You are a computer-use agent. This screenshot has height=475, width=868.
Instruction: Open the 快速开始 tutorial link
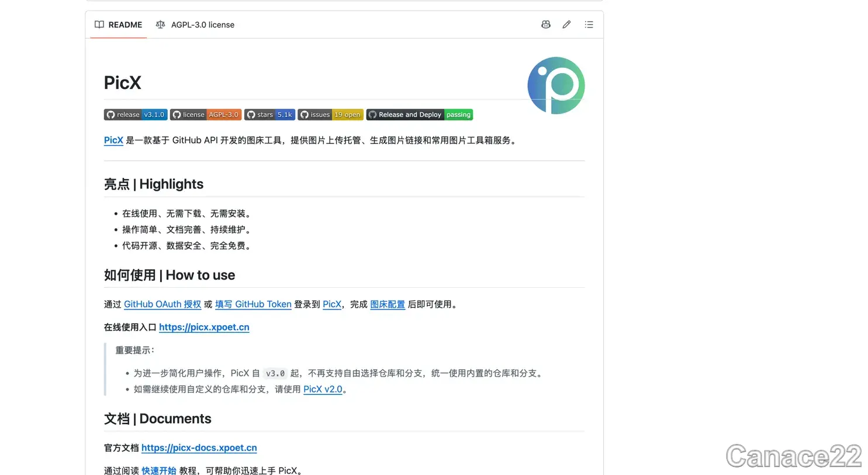(159, 470)
